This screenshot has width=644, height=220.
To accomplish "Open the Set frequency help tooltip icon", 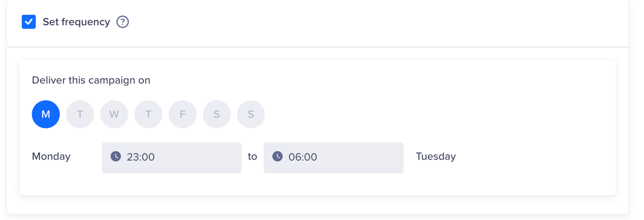I will click(x=123, y=22).
